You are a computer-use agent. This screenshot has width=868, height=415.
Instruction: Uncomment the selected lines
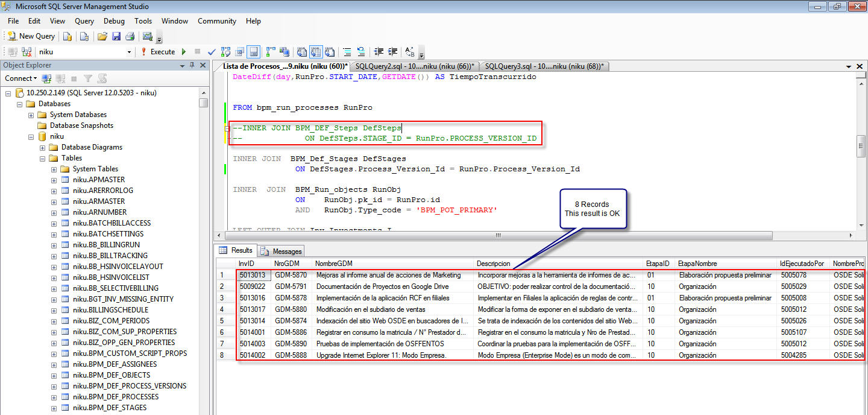[x=361, y=52]
